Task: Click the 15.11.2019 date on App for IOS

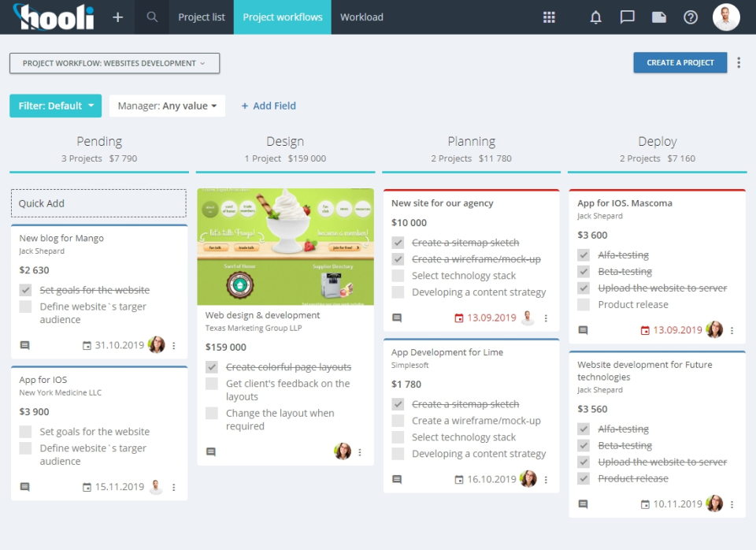Action: point(119,487)
